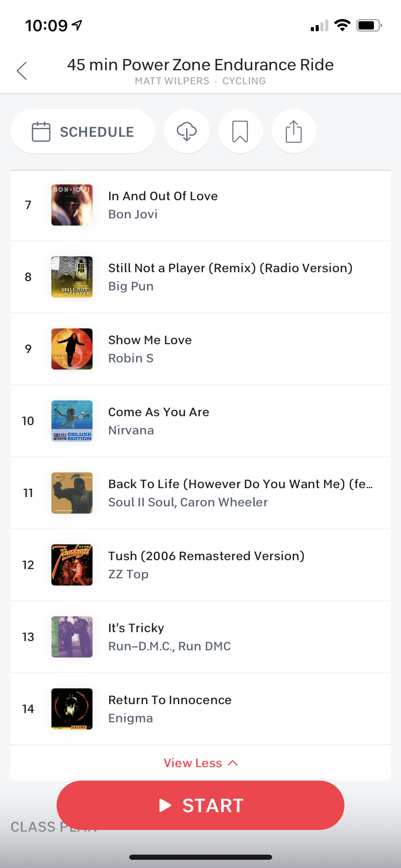The width and height of the screenshot is (401, 868).
Task: Tap the Enigma album artwork
Action: click(x=72, y=709)
